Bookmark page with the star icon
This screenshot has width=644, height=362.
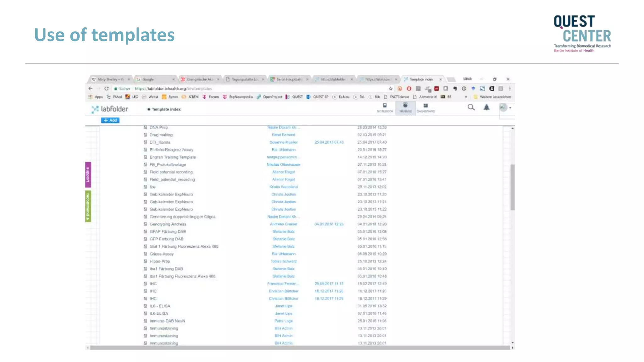(391, 89)
